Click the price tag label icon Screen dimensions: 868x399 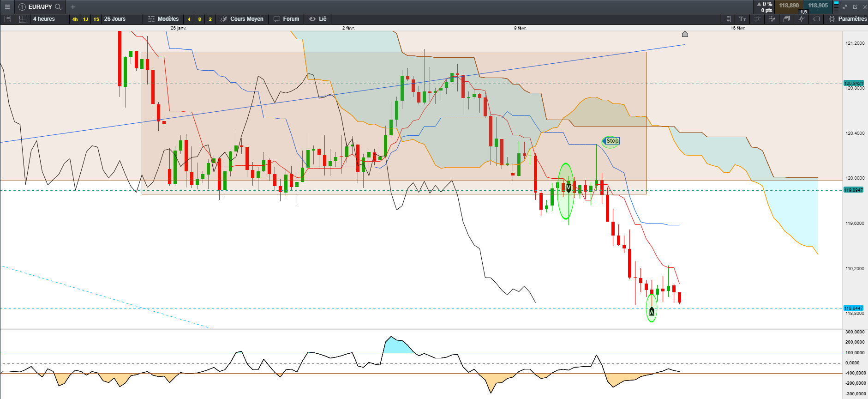tap(816, 19)
